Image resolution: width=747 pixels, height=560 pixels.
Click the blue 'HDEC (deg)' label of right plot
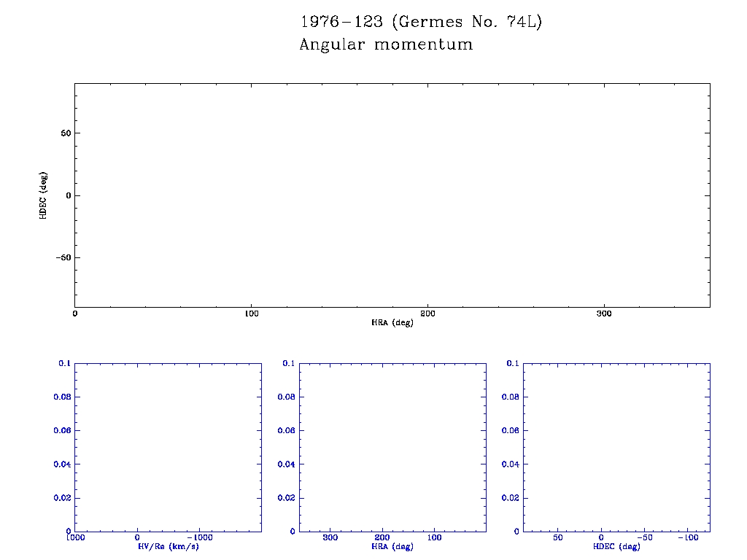[x=617, y=546]
